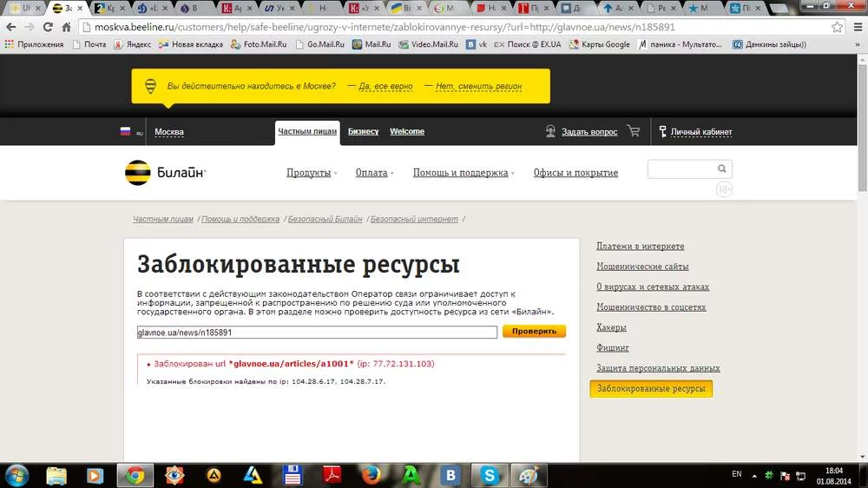Launch Firefox from the taskbar
This screenshot has width=868, height=488.
coord(372,475)
